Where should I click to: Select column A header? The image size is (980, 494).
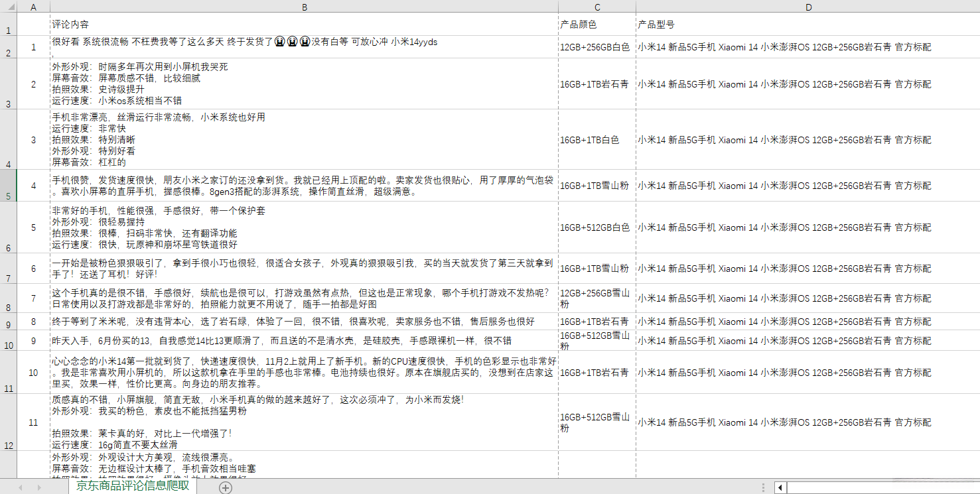[33, 7]
